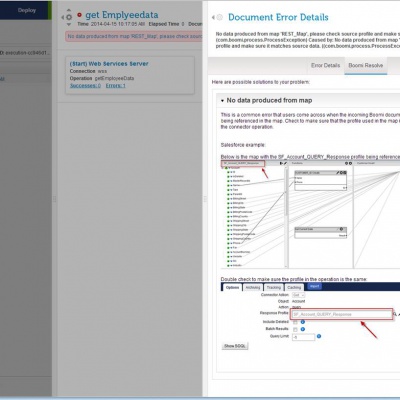Open the Salesforce map example image
This screenshot has height=400, width=400.
[310, 214]
